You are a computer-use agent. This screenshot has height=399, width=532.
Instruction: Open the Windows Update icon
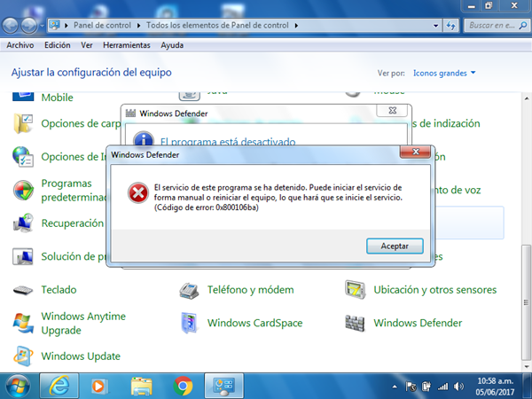click(23, 356)
